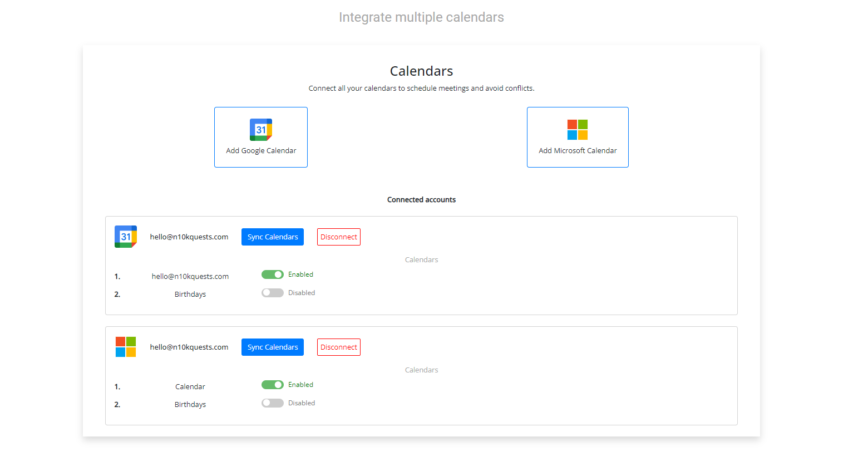Disconnect the Google account
The height and width of the screenshot is (466, 868).
click(339, 237)
